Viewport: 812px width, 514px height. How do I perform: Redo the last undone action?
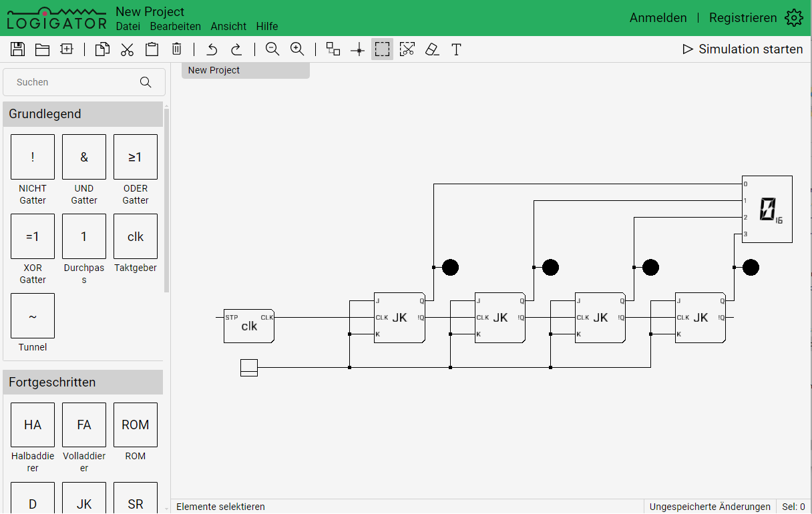click(x=236, y=49)
